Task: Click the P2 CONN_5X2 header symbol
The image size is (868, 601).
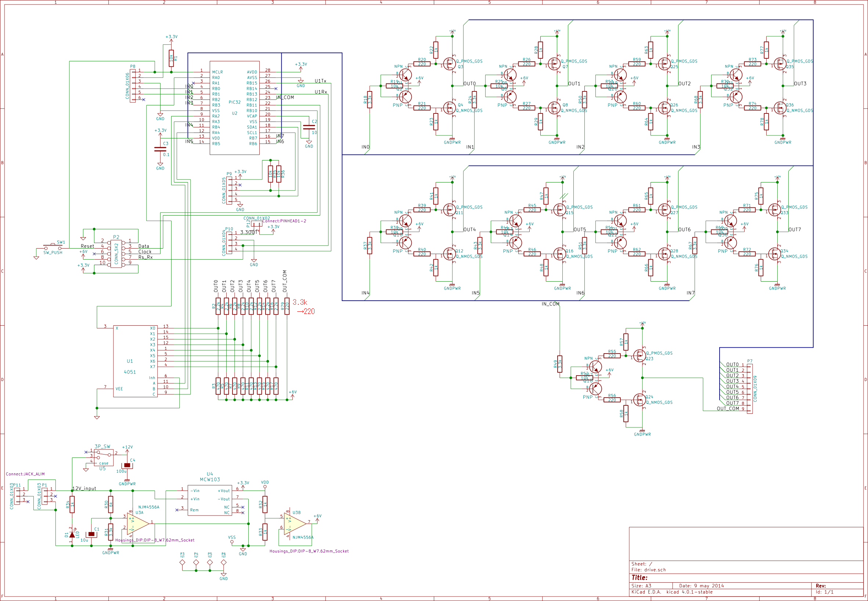Action: [x=116, y=254]
